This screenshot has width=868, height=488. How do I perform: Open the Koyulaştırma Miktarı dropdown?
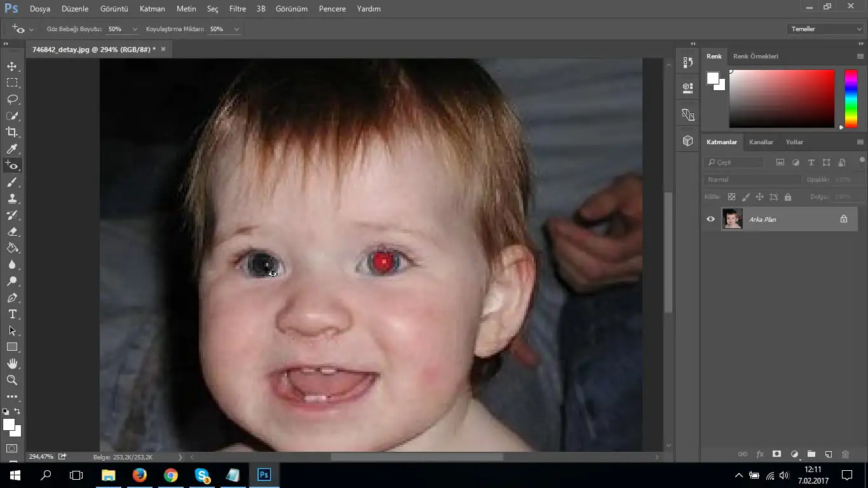pyautogui.click(x=236, y=29)
